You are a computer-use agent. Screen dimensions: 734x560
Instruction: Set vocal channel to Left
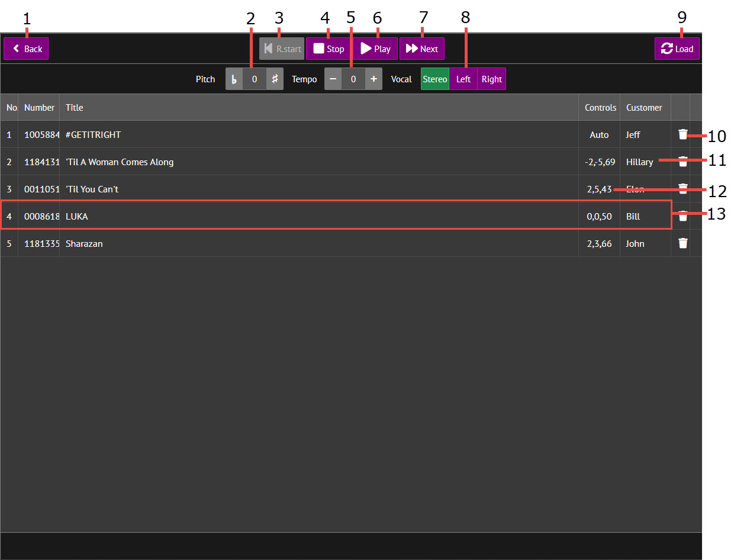(463, 79)
